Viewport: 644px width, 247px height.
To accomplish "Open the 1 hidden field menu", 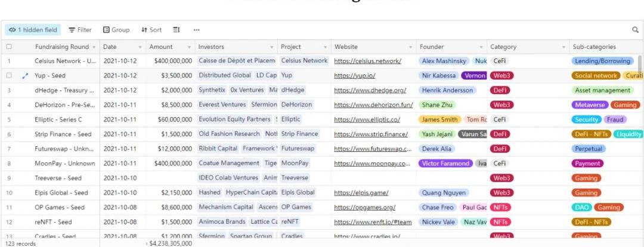I will [x=33, y=30].
